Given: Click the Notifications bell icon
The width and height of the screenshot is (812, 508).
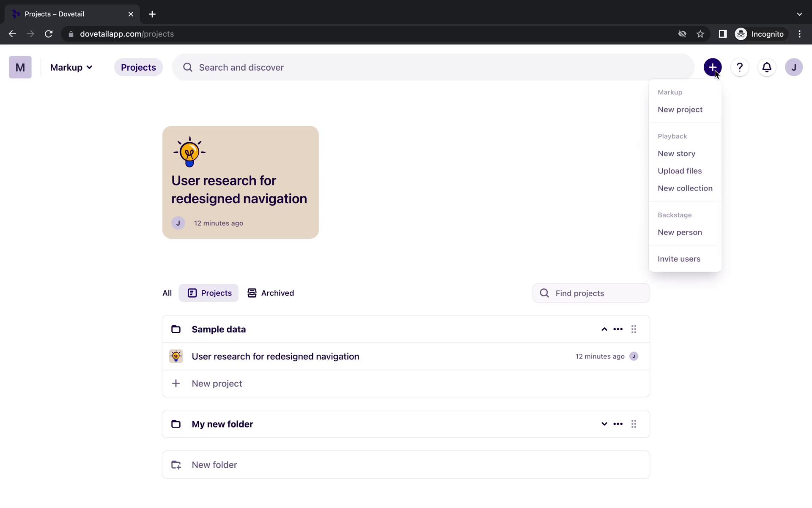Looking at the screenshot, I should (766, 67).
